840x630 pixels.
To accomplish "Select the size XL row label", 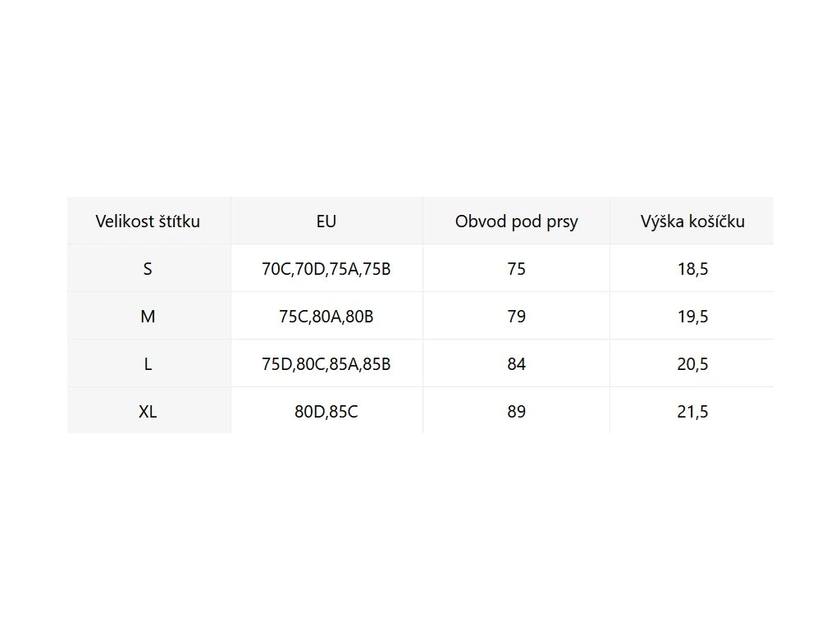I will tap(148, 412).
